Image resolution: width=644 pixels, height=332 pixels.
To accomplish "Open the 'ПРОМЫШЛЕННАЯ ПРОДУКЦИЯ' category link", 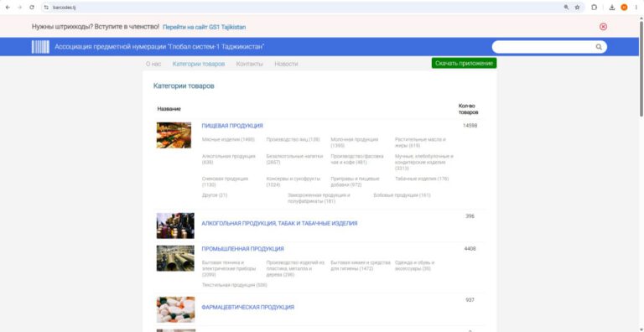I will (242, 249).
